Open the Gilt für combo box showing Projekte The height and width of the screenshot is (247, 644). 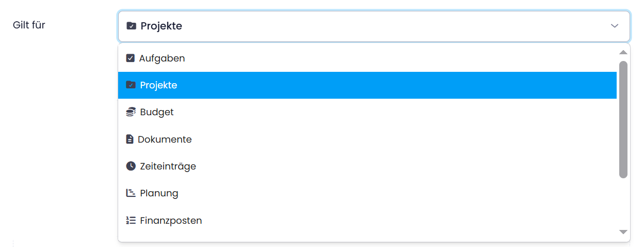point(374,26)
